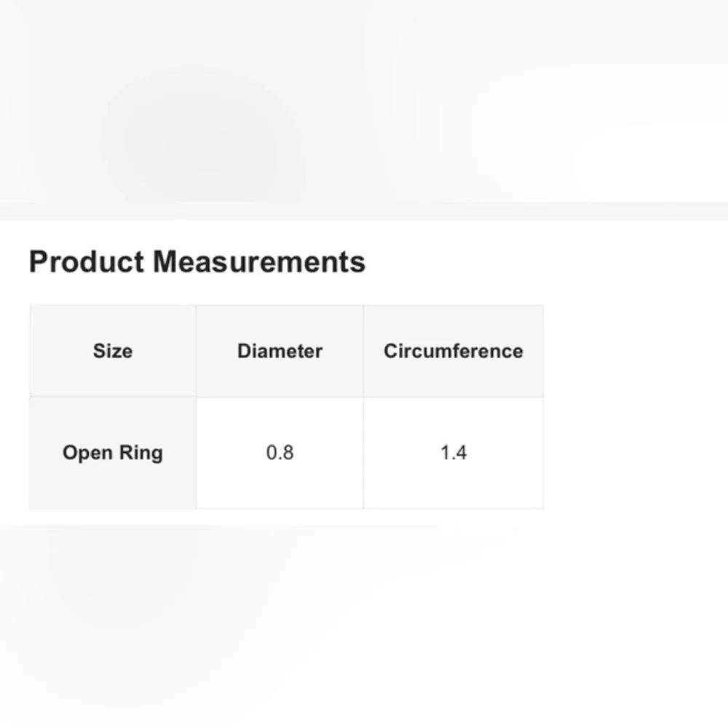Click the digit 0 in the 0.8 value
The height and width of the screenshot is (728, 728).
click(x=272, y=453)
